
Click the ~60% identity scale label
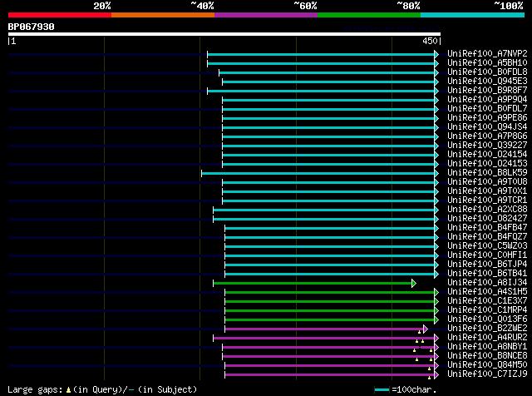(305, 6)
